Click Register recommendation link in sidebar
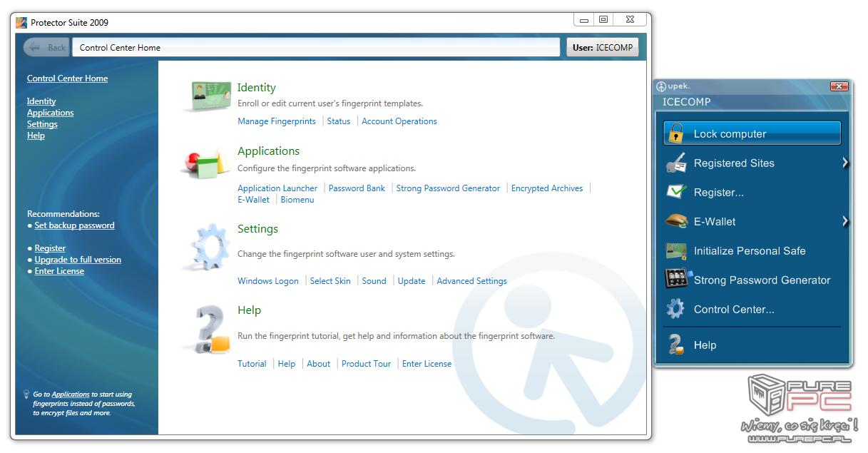 (50, 248)
